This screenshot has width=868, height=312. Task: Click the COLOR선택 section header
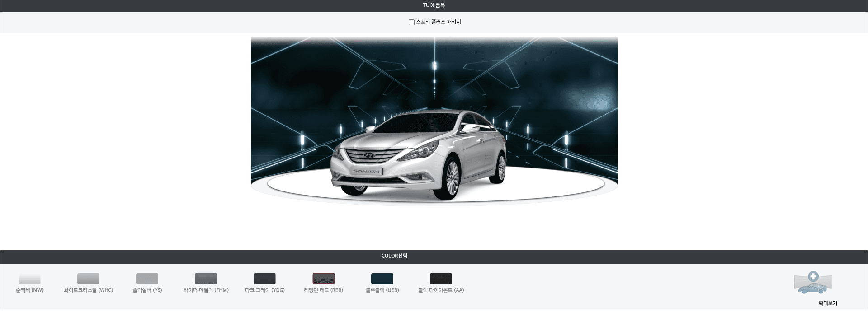pos(394,256)
